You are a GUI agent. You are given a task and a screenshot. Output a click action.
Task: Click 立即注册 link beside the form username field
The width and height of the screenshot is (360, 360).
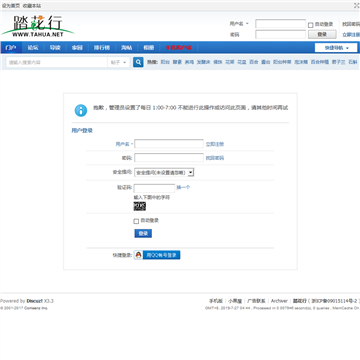point(215,144)
